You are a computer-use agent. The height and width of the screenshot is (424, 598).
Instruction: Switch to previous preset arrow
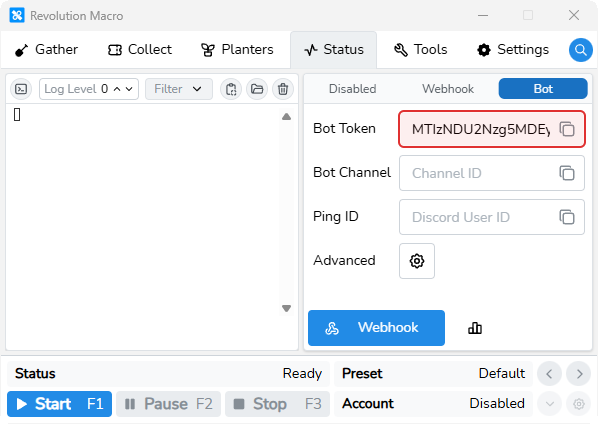[549, 374]
